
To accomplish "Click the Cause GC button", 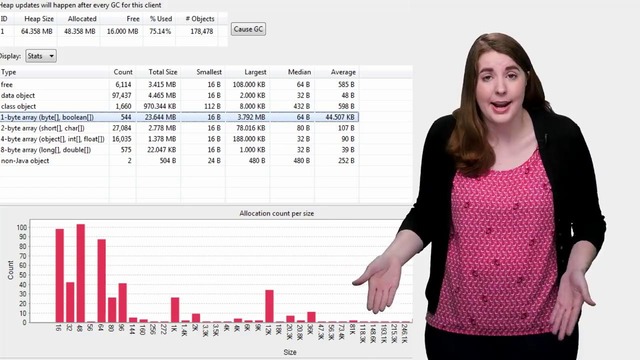I will [x=248, y=29].
